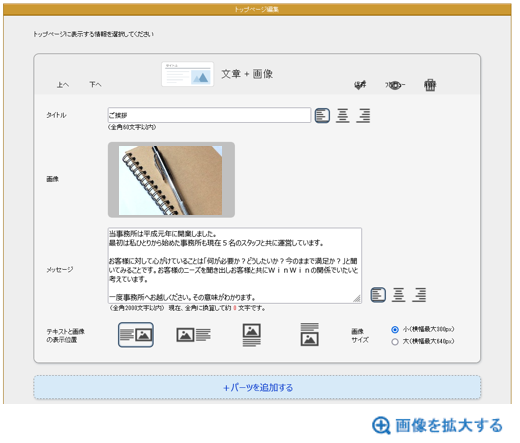Move part down with 下へ button
The image size is (520, 443).
tap(95, 85)
